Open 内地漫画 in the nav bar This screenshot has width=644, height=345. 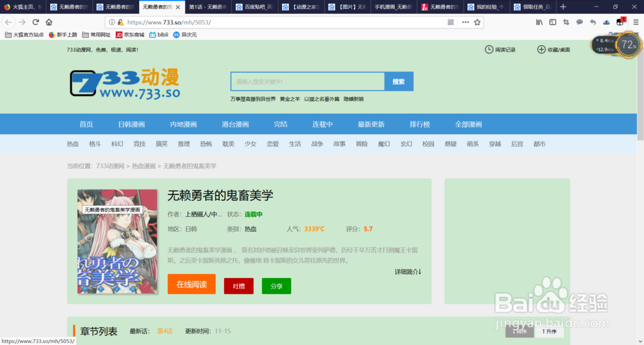click(x=184, y=124)
